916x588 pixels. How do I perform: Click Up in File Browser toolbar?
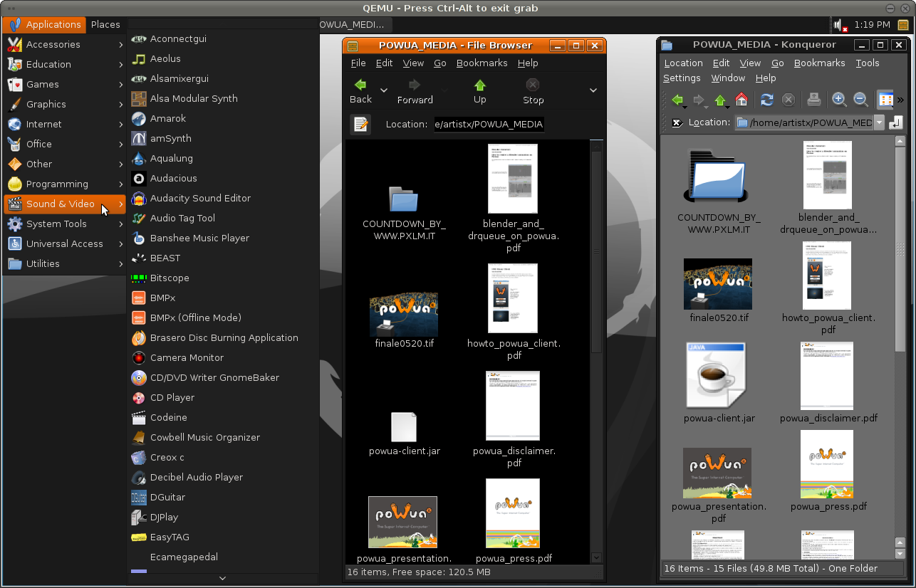[480, 91]
